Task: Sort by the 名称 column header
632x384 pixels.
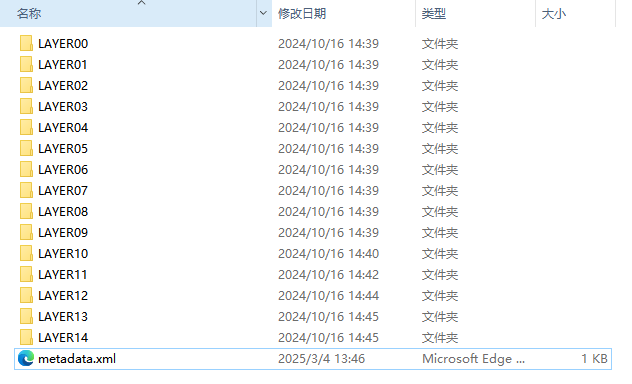Action: tap(128, 13)
